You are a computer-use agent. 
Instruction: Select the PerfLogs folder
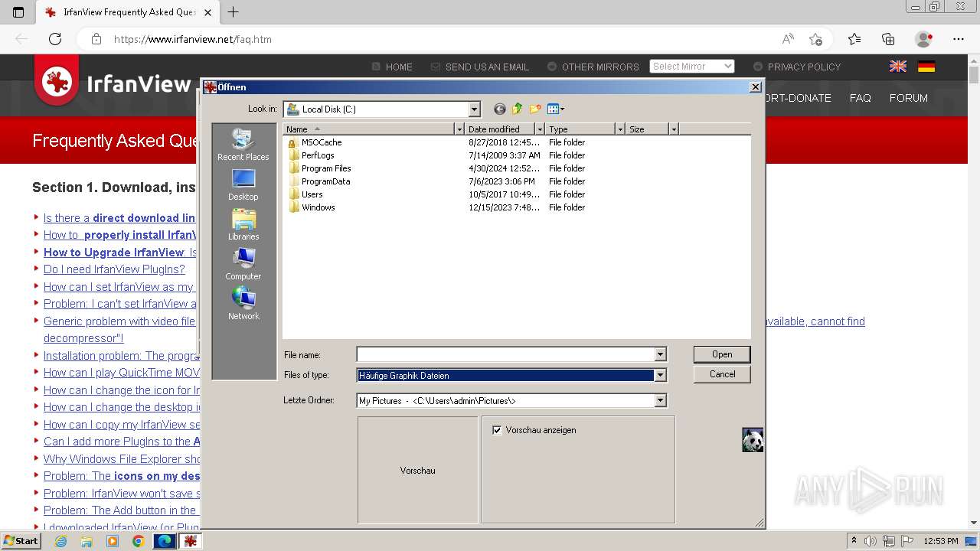[x=318, y=155]
